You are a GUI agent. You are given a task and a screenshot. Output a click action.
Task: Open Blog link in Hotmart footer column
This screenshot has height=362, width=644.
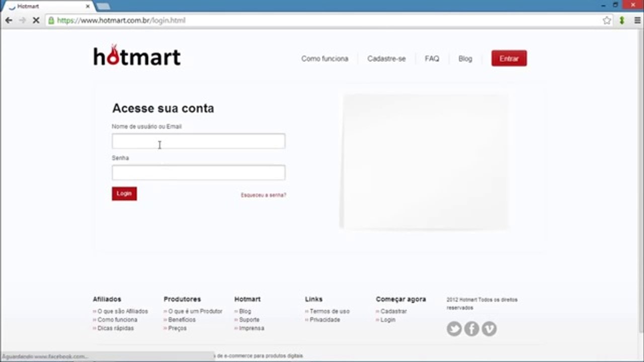coord(245,311)
